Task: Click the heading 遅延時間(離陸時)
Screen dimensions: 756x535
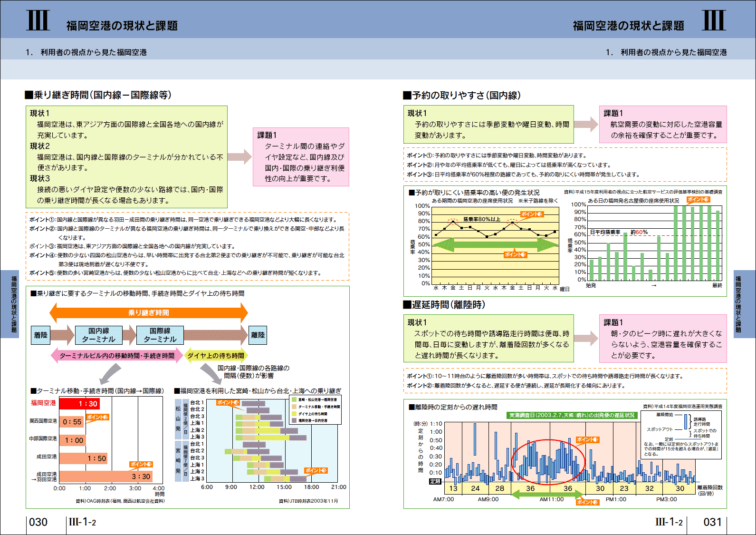Action: click(x=444, y=305)
